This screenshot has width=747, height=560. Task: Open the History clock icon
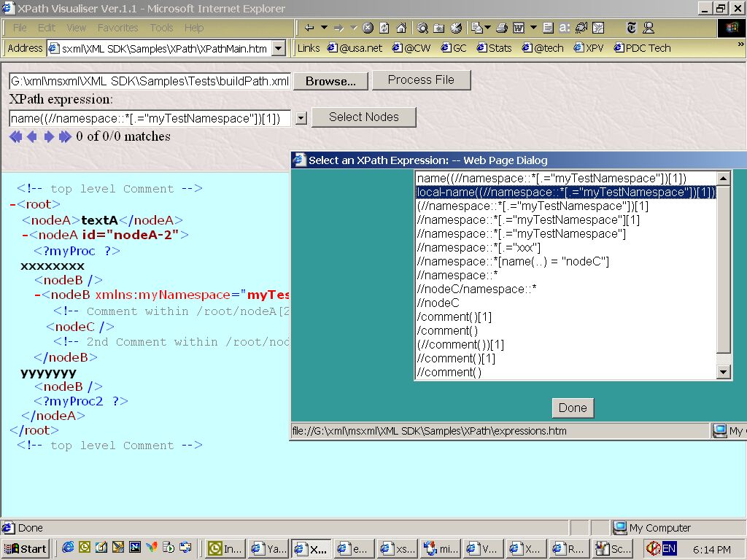(x=456, y=28)
